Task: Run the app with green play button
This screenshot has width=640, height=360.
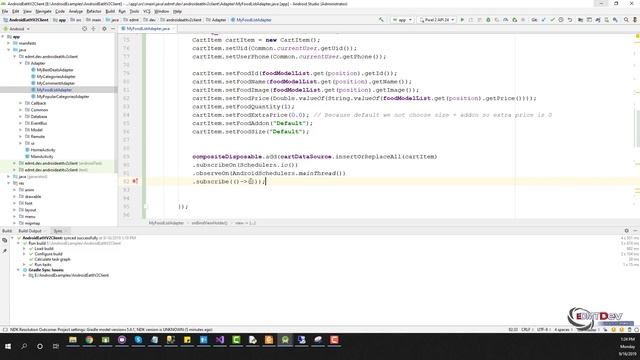Action: click(462, 20)
